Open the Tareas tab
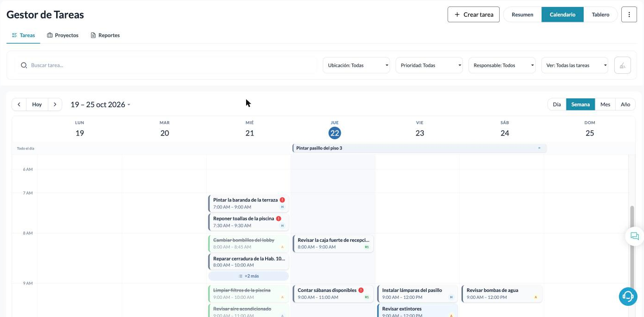This screenshot has width=644, height=317. [x=23, y=35]
